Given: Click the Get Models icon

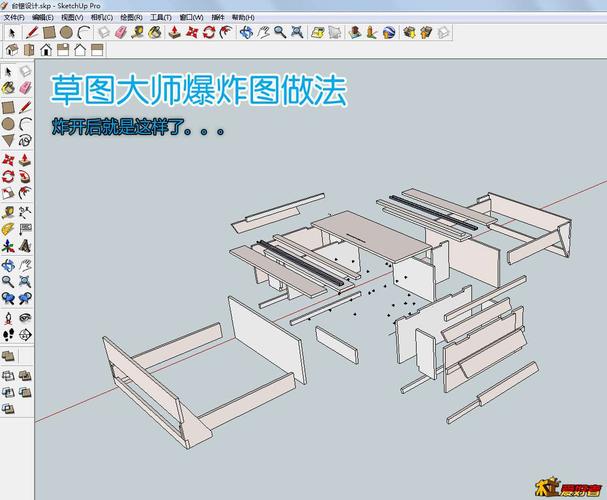Looking at the screenshot, I should coord(409,33).
